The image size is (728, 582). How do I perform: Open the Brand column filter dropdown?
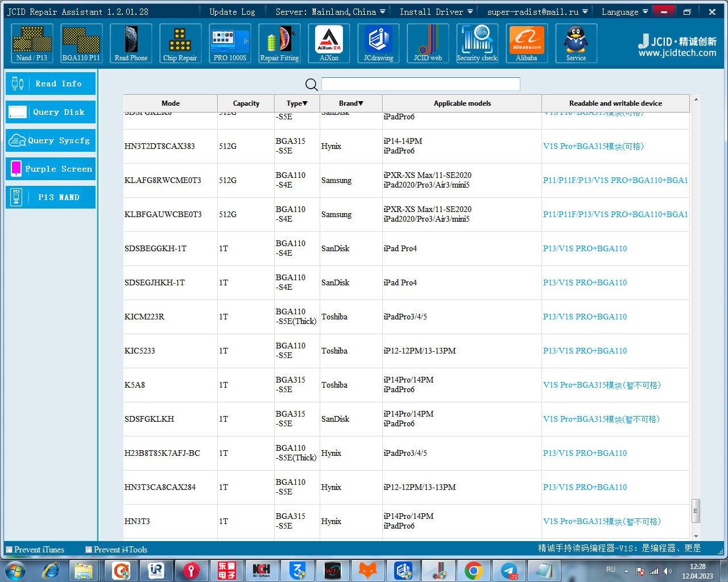(x=351, y=103)
